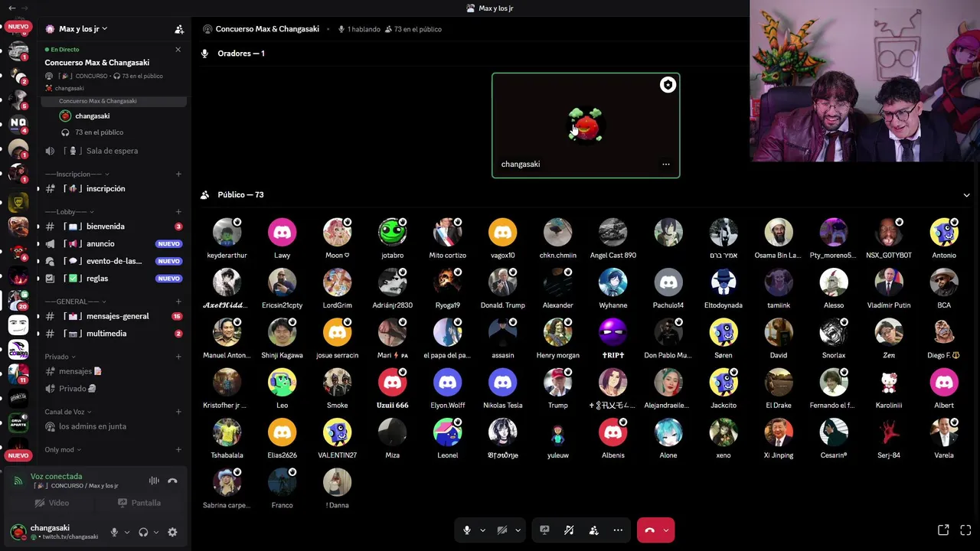Move to audience icon in control bar
980x551 pixels.
point(593,530)
